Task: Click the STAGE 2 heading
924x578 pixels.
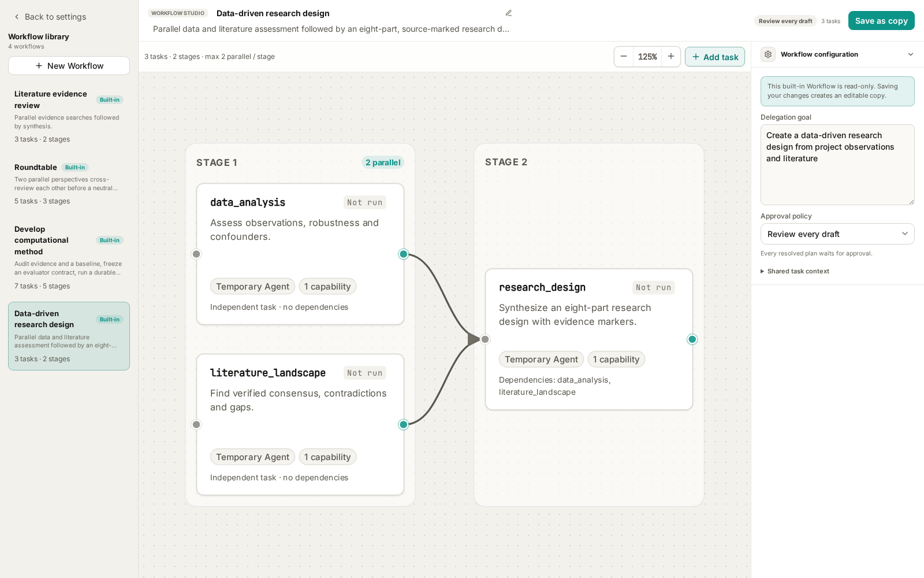Action: (x=506, y=162)
